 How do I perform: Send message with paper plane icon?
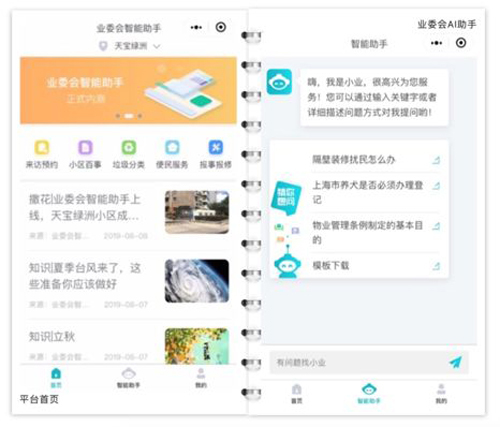455,362
